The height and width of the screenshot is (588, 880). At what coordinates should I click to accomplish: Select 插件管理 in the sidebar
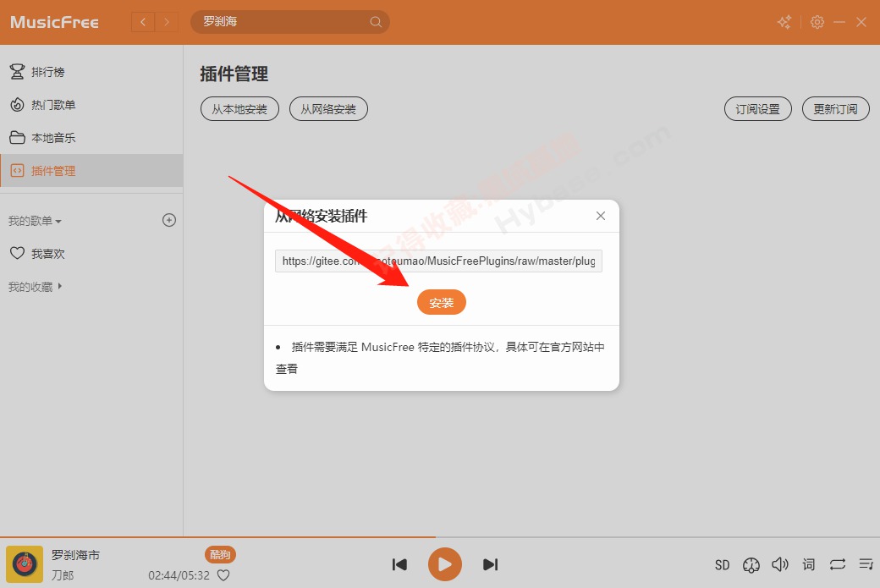coord(91,171)
